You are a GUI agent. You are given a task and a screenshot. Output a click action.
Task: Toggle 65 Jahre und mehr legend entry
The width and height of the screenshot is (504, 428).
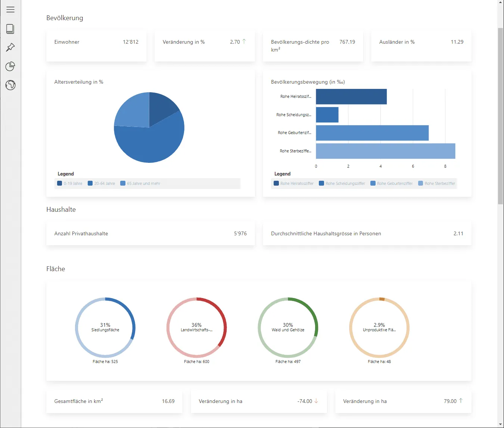[x=140, y=183]
